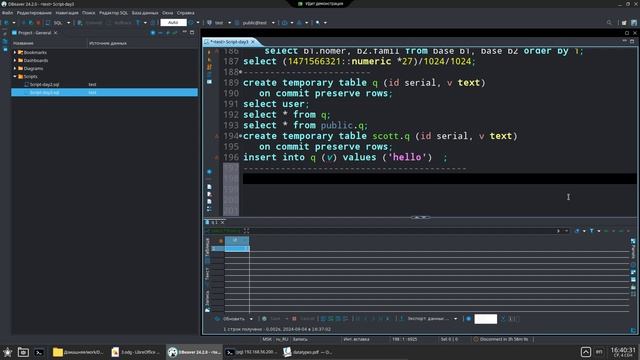Open the SQL editor dropdown arrow
The height and width of the screenshot is (360, 640).
click(x=68, y=23)
